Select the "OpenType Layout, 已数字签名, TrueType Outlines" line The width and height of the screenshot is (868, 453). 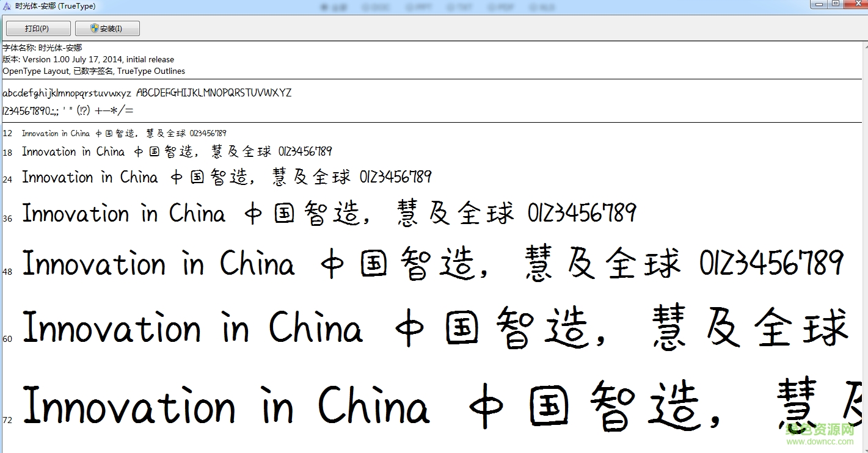[94, 71]
